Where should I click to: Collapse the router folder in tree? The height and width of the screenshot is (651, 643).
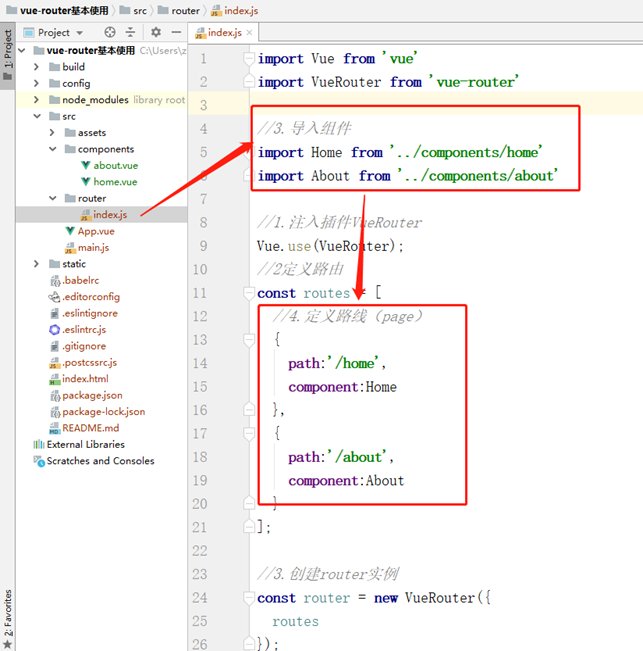(53, 198)
